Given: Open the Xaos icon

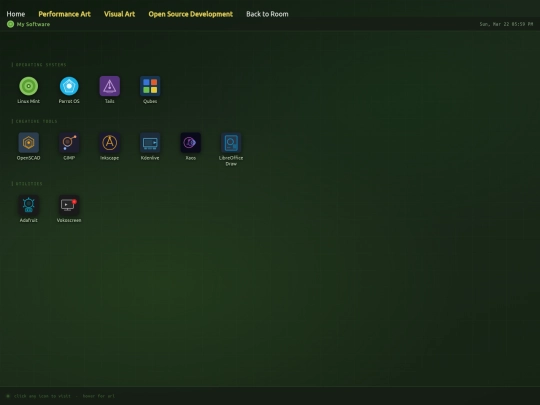Looking at the screenshot, I should click(x=190, y=143).
